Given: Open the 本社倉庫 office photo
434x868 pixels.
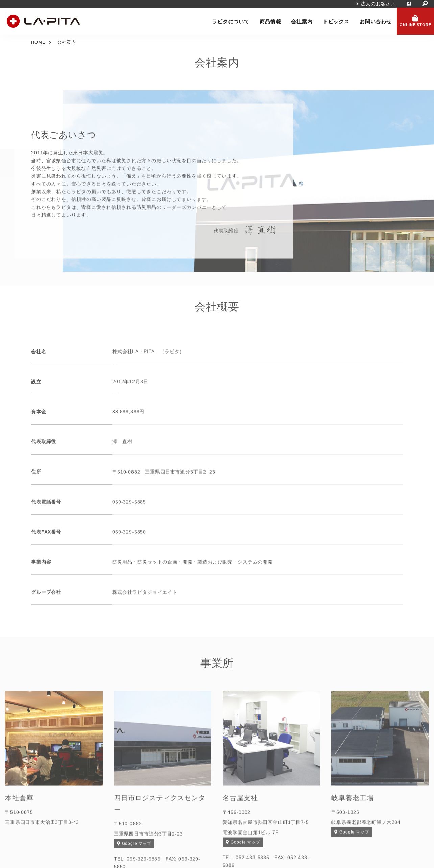Looking at the screenshot, I should click(54, 738).
